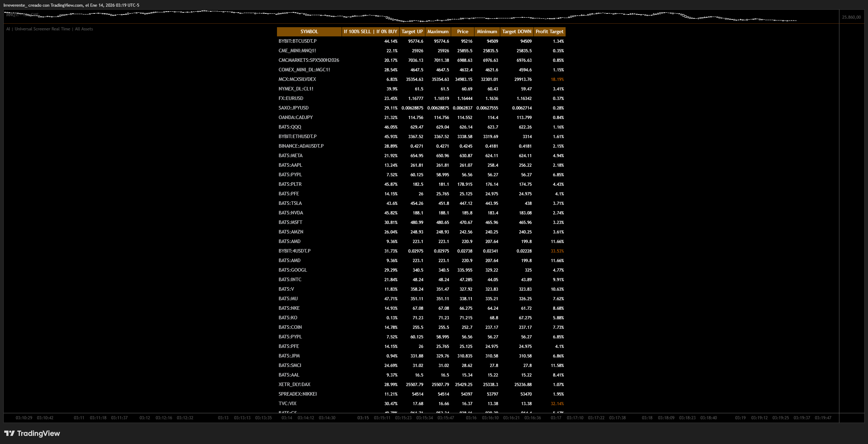Click the BATS:PLTR symbol
Viewport: 868px width, 444px height.
pyautogui.click(x=290, y=184)
